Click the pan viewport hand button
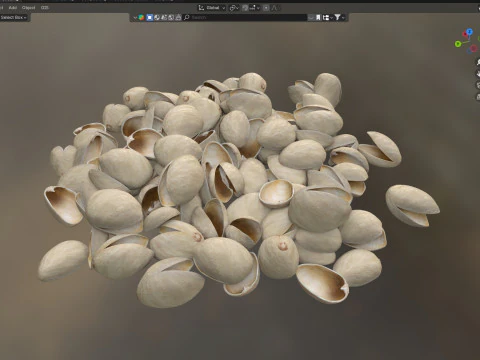Screen dimensions: 480x360 [x=477, y=74]
